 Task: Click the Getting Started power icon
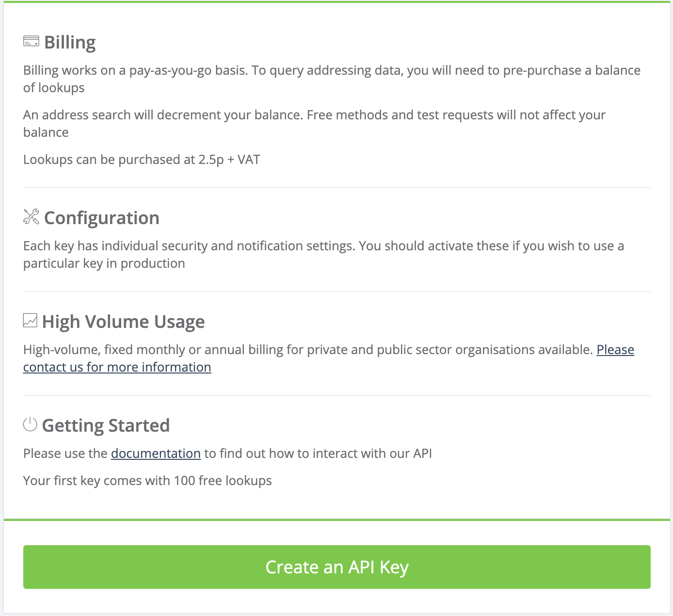(x=30, y=424)
